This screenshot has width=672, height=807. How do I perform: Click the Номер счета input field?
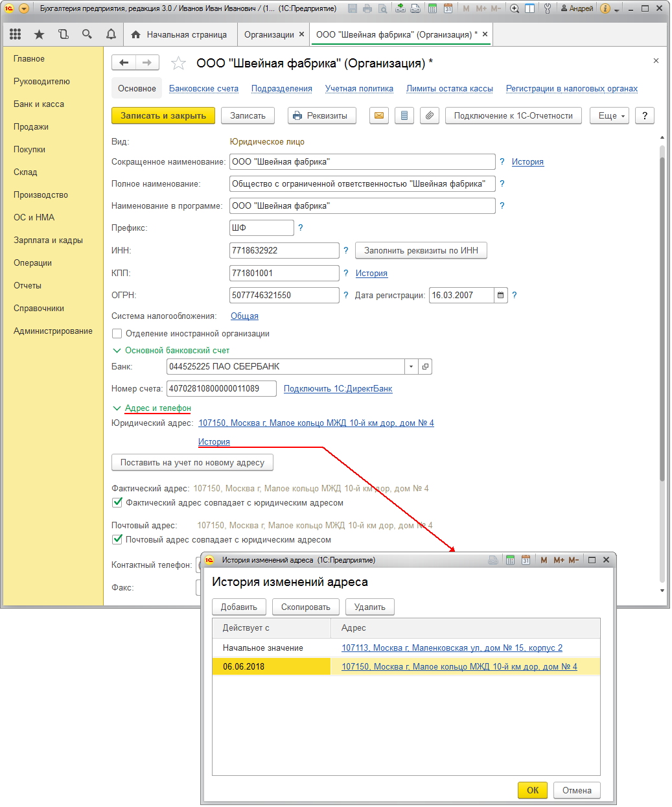coord(222,388)
